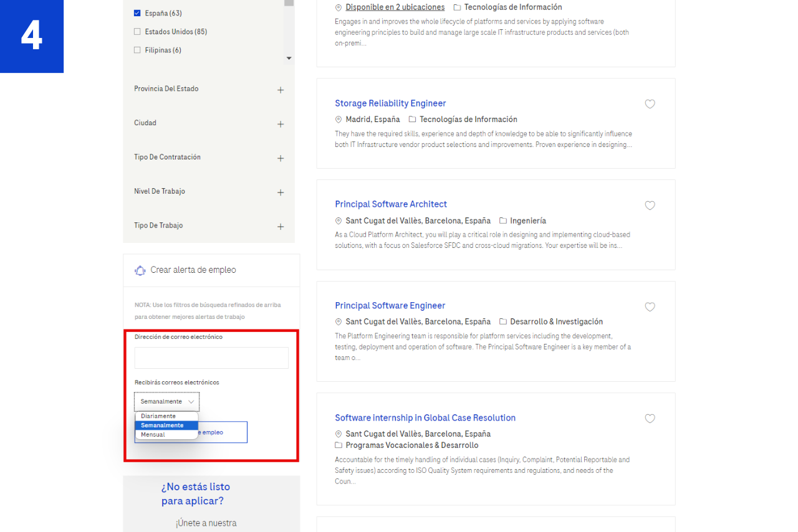Expand the Tipo De Trabajo filter

[x=281, y=227]
